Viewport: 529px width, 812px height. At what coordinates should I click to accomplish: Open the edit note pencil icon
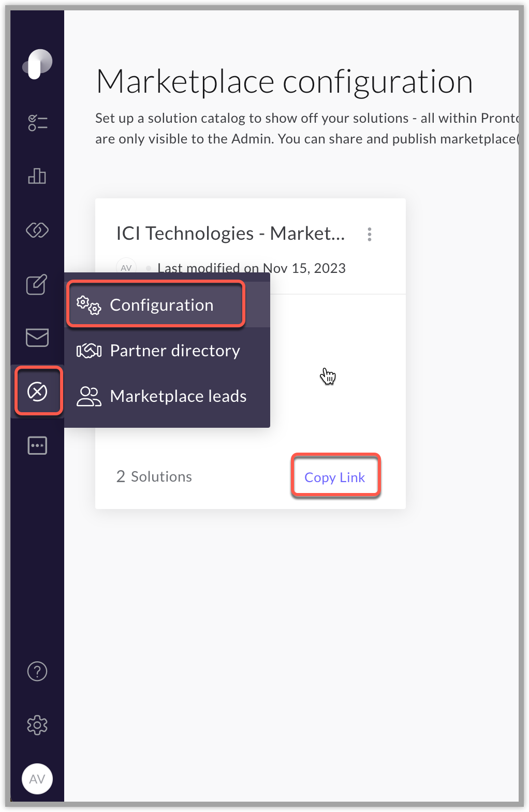point(37,284)
